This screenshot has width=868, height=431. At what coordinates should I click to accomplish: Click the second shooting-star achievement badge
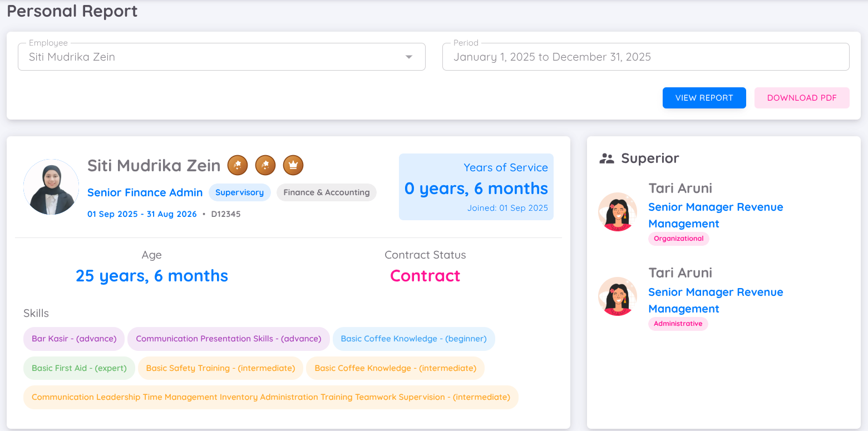pyautogui.click(x=265, y=165)
